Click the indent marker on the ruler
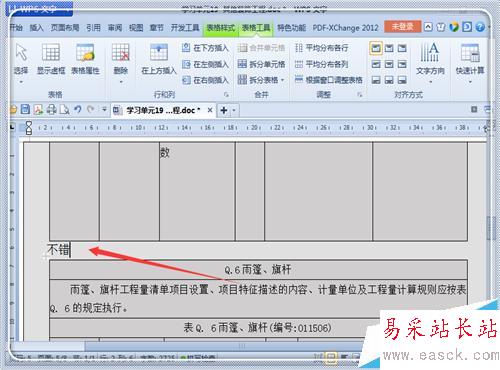Screen dimensions: 500x370 pos(29,128)
